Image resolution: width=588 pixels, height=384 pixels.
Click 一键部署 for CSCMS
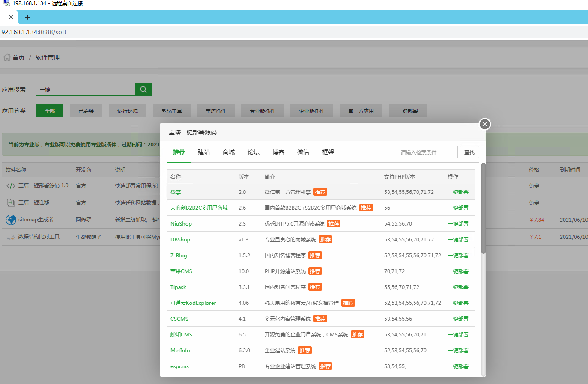tap(458, 319)
